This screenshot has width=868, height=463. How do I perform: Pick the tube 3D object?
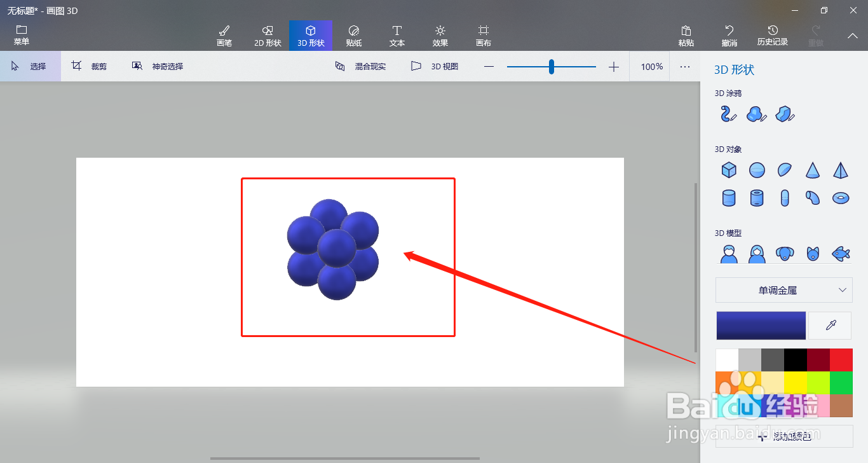pyautogui.click(x=757, y=198)
